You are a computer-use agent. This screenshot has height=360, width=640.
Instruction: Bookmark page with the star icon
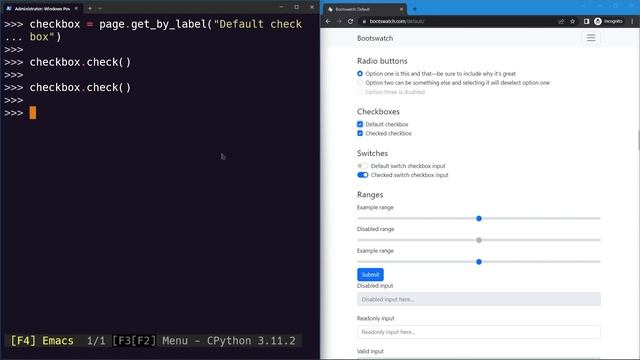click(x=573, y=21)
